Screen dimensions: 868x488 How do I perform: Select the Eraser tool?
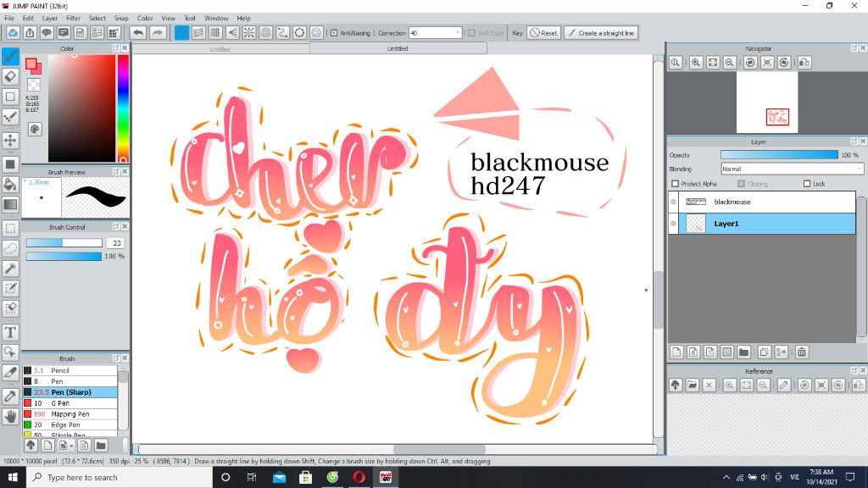tap(10, 76)
